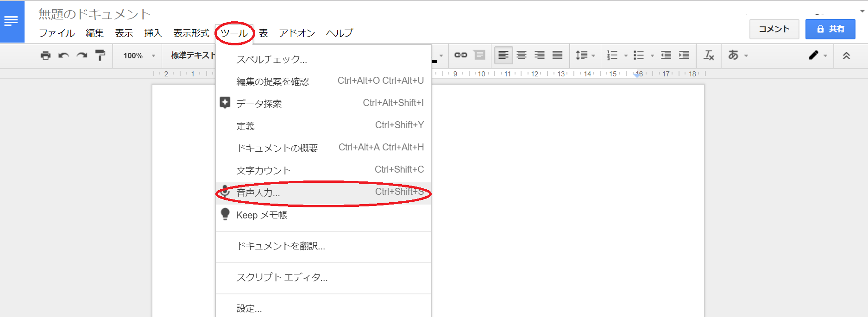The height and width of the screenshot is (317, 868).
Task: Click the 共有 share button
Action: [x=830, y=29]
